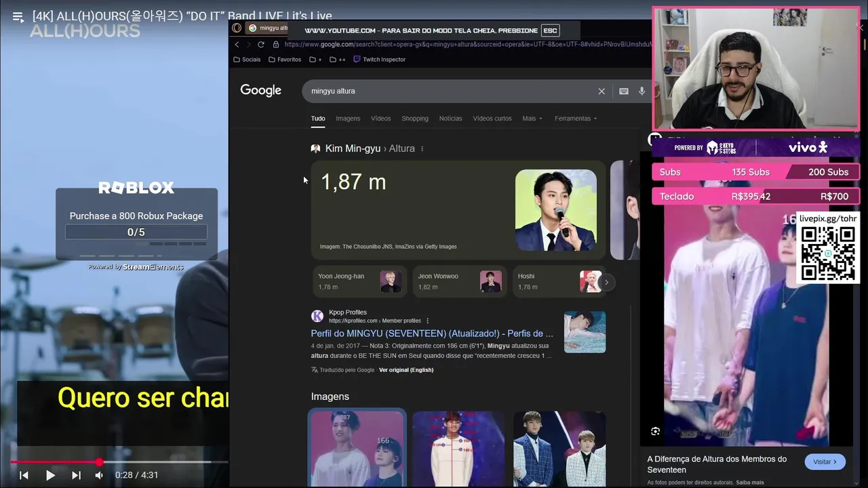Select the Tudo search tab

pyautogui.click(x=318, y=119)
